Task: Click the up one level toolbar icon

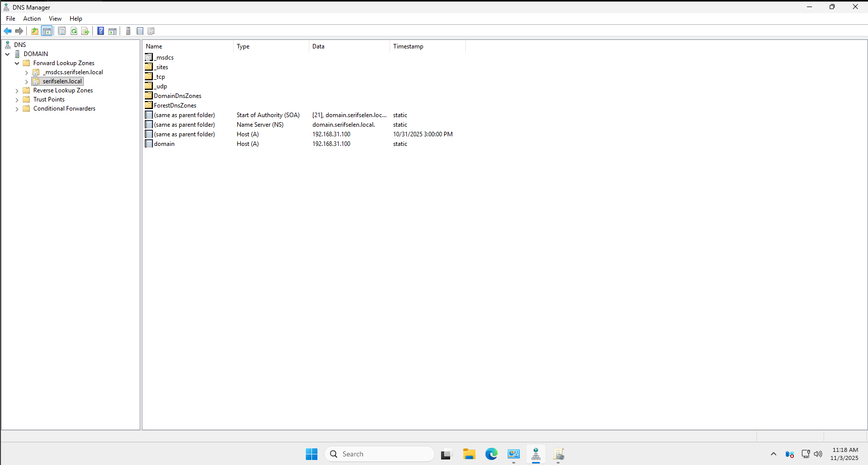Action: coord(34,31)
